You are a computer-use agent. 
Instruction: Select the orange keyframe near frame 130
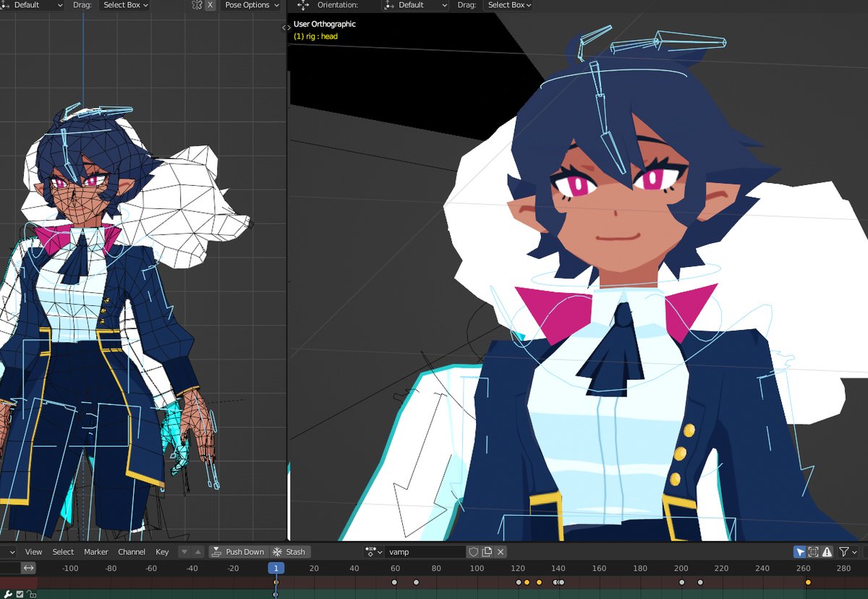click(539, 582)
